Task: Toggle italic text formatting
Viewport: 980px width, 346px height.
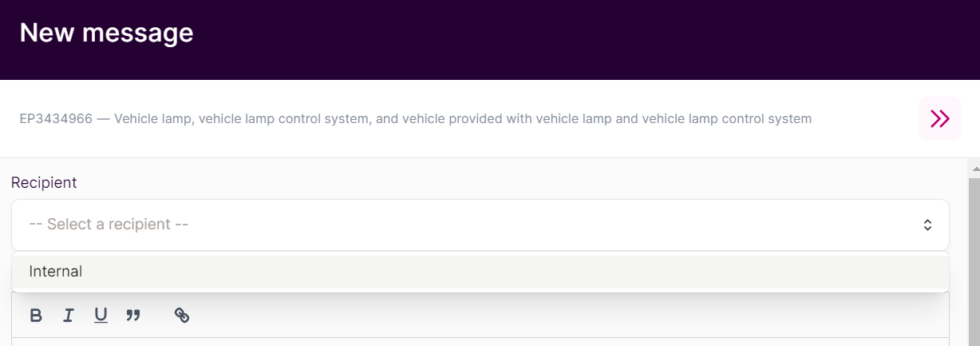Action: 69,316
